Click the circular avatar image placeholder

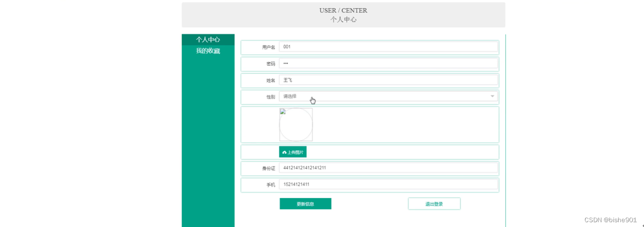[296, 125]
